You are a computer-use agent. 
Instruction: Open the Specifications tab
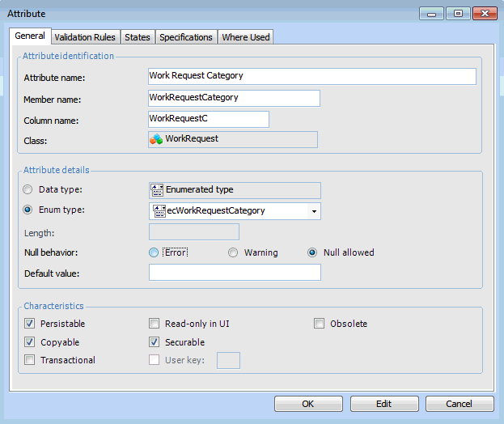coord(186,37)
